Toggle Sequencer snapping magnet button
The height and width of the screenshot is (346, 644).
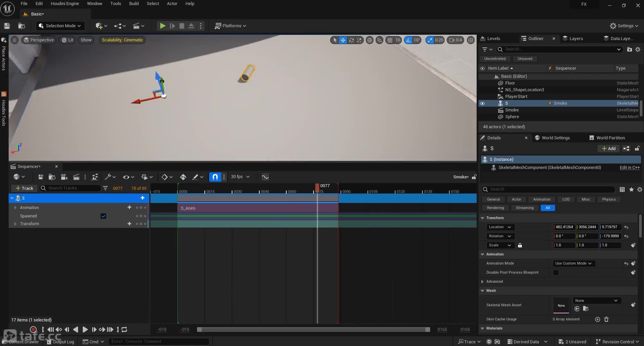(x=215, y=177)
